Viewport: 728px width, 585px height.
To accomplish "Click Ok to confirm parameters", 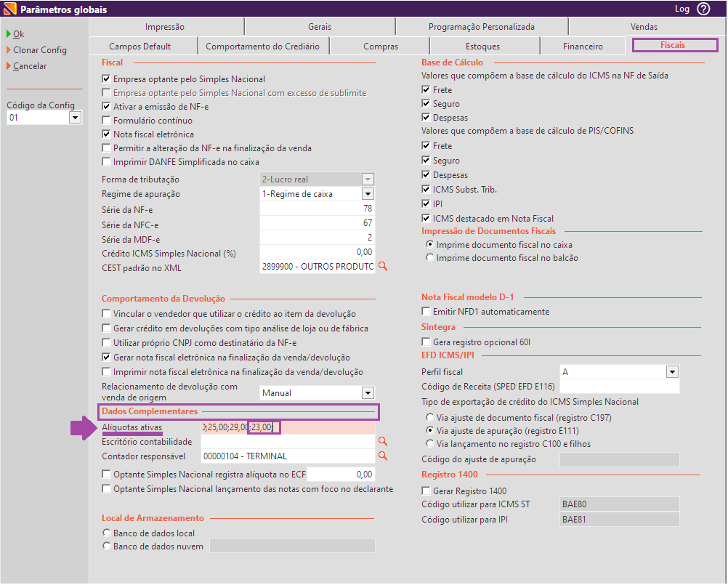I will 19,34.
